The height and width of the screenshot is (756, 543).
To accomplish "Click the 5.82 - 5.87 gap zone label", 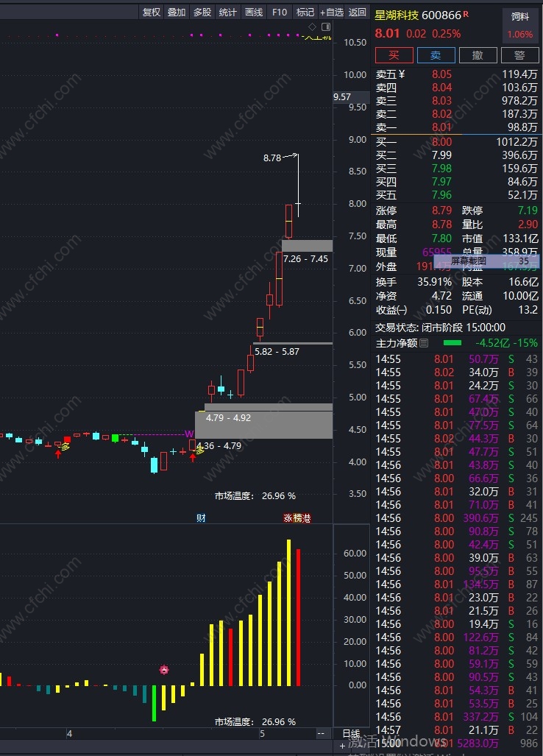I will pyautogui.click(x=277, y=351).
